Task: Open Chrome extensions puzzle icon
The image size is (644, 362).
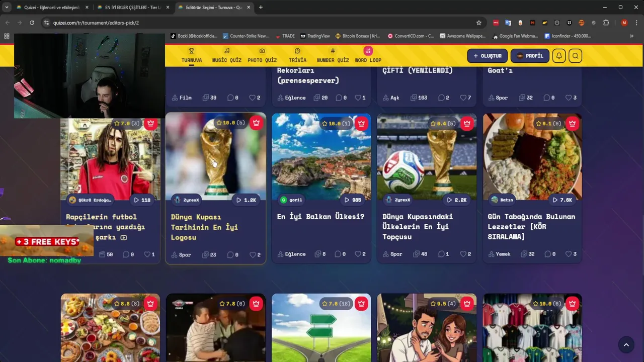Action: tap(606, 23)
